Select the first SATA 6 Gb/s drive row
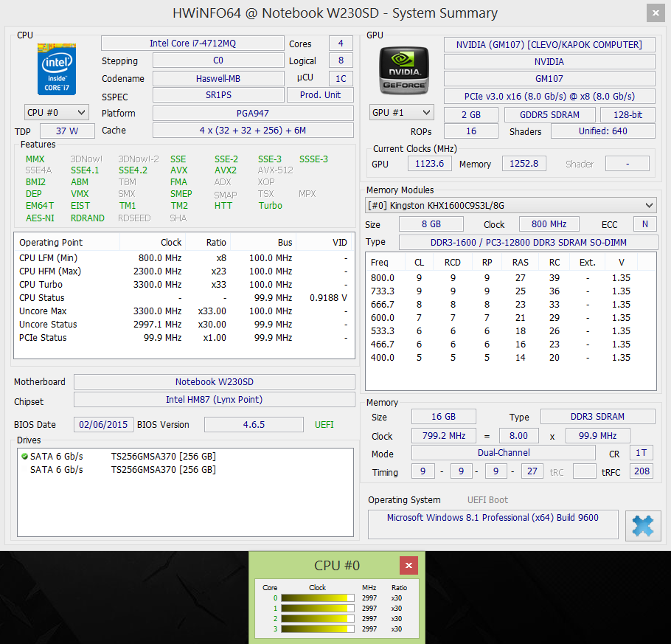 [x=185, y=457]
